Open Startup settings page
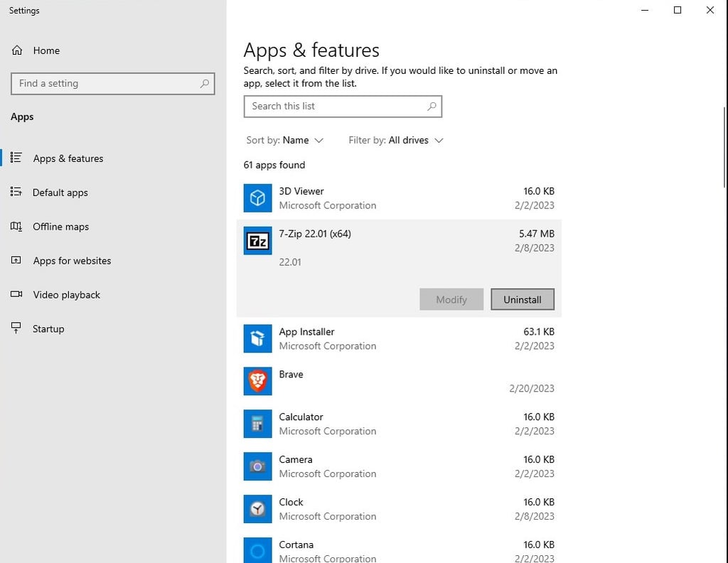Viewport: 728px width, 563px height. pos(48,328)
